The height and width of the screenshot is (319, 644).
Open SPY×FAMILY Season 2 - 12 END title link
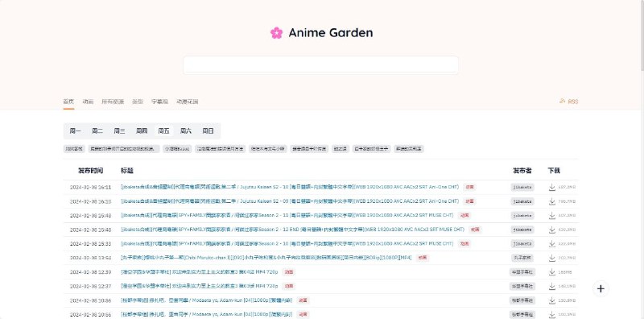click(292, 230)
